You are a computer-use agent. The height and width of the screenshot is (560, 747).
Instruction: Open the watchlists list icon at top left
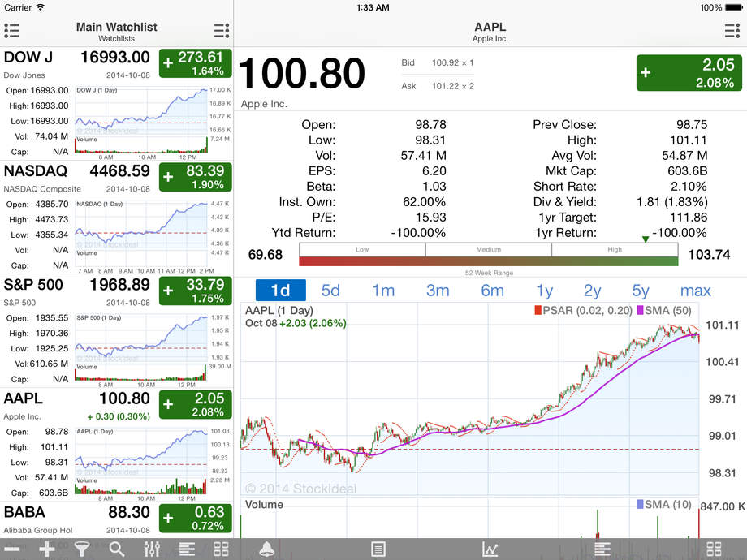(x=11, y=31)
